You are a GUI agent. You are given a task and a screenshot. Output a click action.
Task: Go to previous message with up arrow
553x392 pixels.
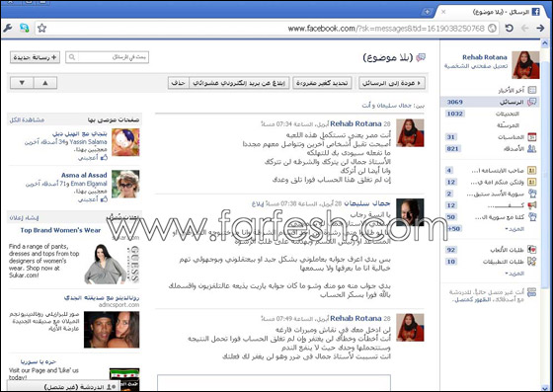[45, 83]
